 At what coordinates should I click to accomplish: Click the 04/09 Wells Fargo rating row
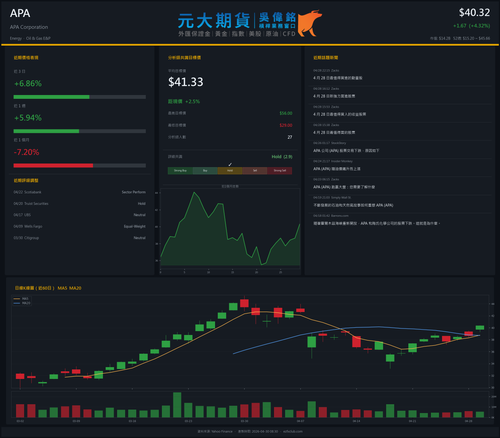pos(80,226)
